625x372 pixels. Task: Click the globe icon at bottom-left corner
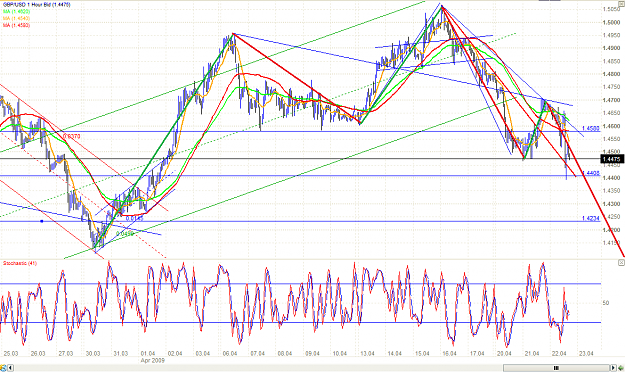(3, 368)
